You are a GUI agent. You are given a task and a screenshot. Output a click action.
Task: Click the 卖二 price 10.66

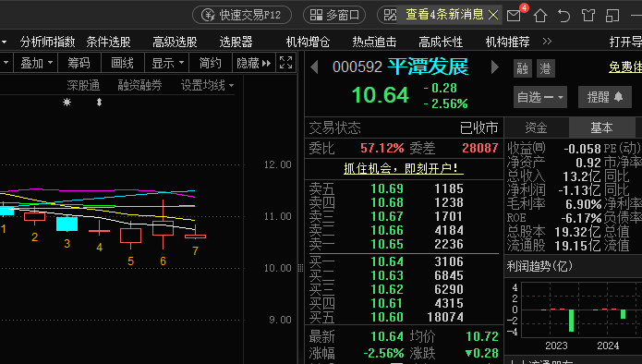tap(387, 231)
